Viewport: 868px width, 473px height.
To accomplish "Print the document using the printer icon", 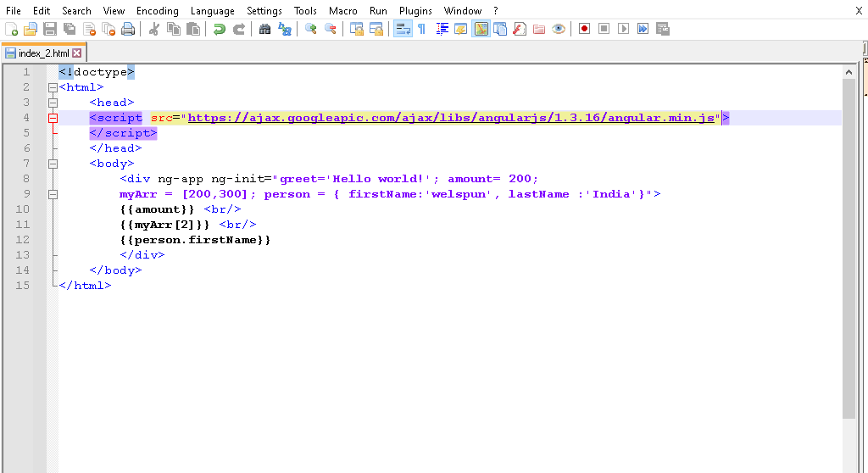I will pyautogui.click(x=128, y=29).
